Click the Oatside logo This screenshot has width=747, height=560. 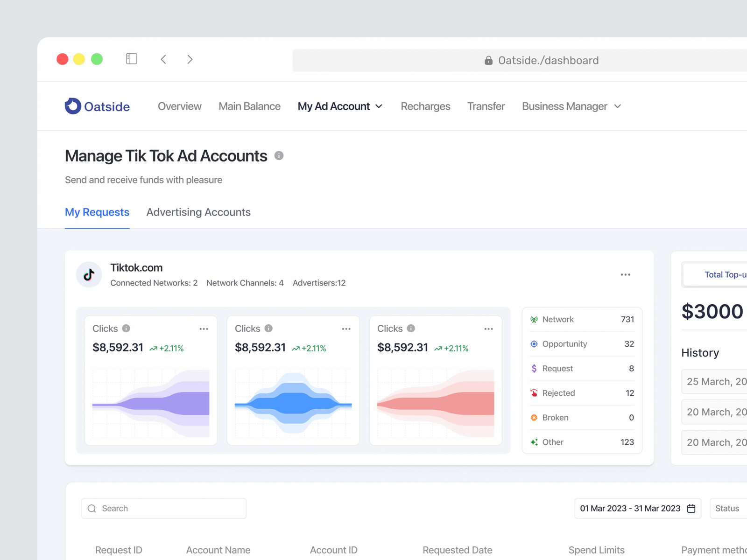[x=97, y=106]
